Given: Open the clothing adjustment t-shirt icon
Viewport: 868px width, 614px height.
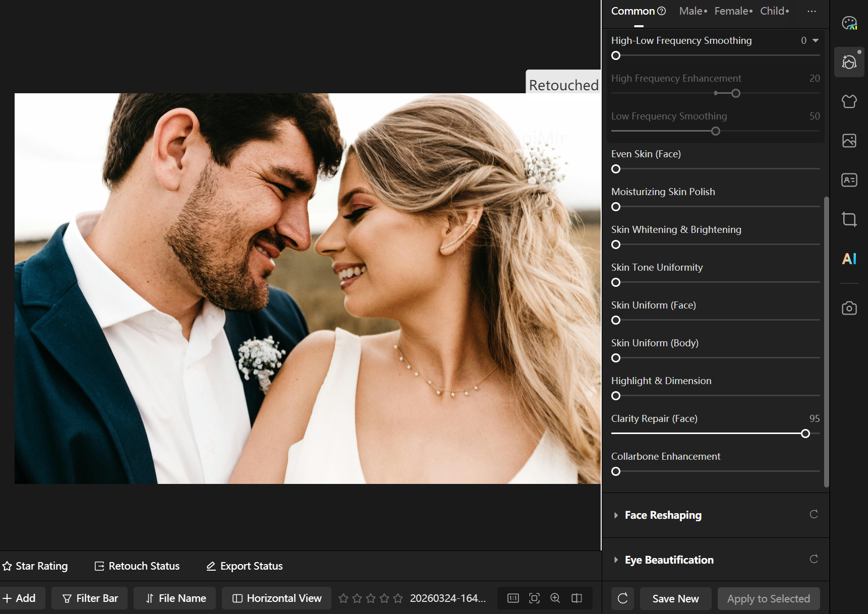Looking at the screenshot, I should click(x=849, y=101).
